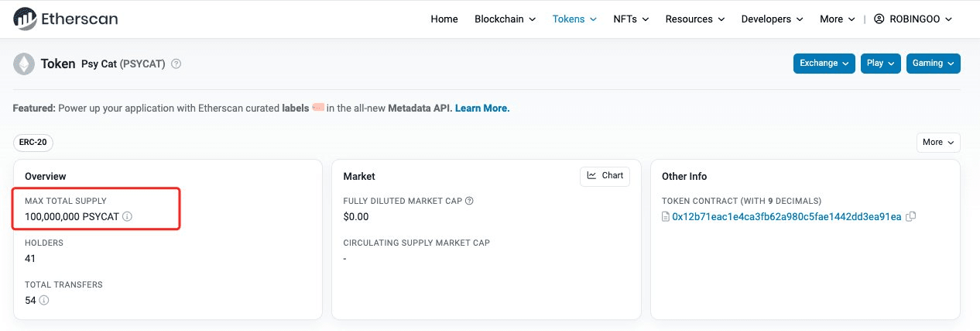Expand the More dropdown below the banner
Viewport: 980px width, 331px height.
point(937,143)
